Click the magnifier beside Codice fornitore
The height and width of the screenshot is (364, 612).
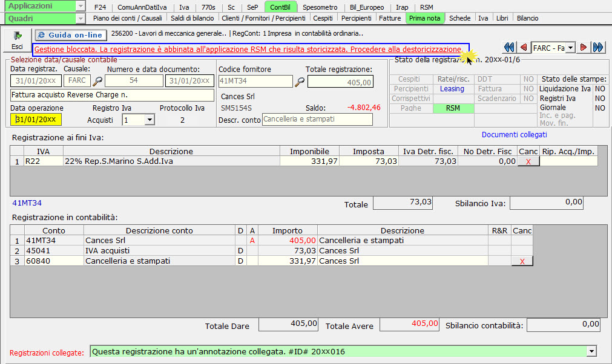(300, 82)
